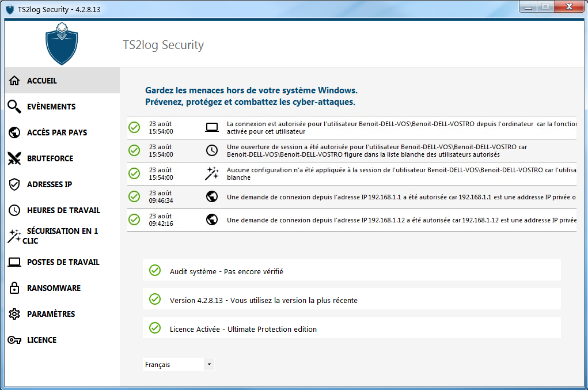The height and width of the screenshot is (390, 588).
Task: Open the Français language dropdown
Action: click(179, 365)
